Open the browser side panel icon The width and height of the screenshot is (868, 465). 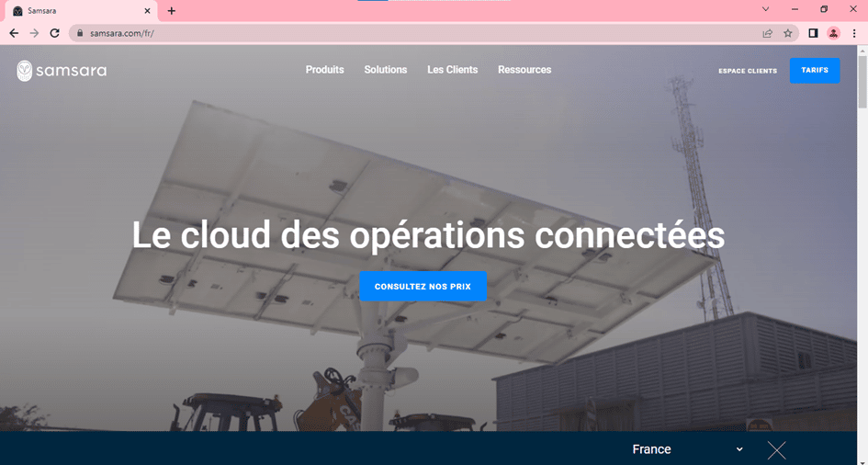(813, 33)
